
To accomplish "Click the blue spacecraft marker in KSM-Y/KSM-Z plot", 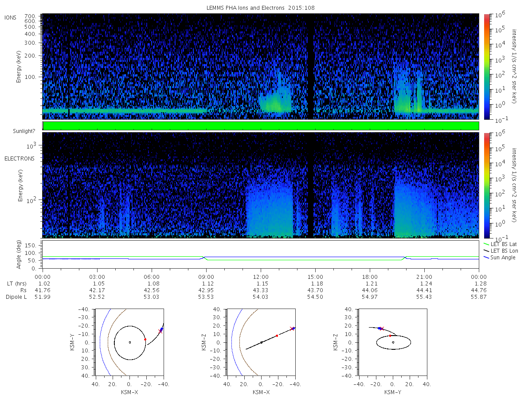I will point(379,328).
